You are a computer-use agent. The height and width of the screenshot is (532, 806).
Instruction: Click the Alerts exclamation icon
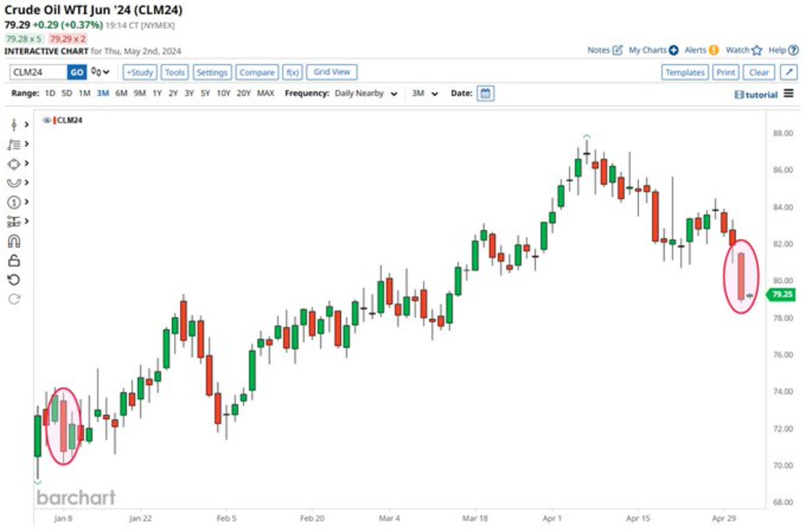(713, 50)
